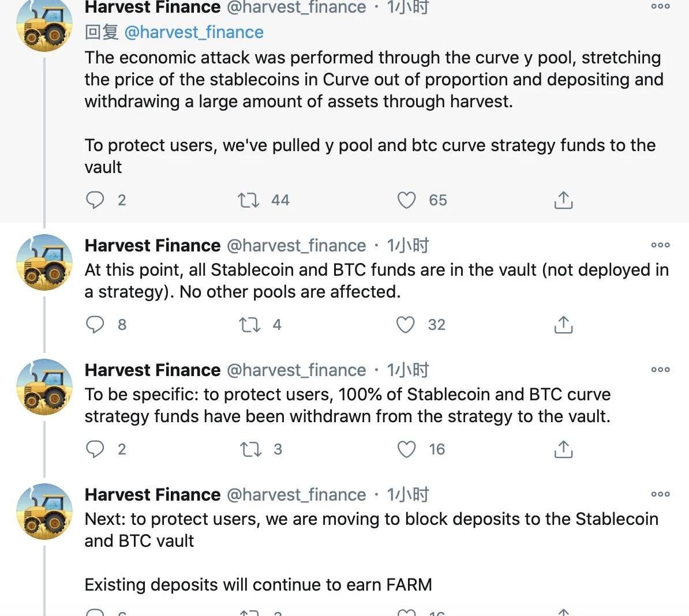This screenshot has width=689, height=616.
Task: Click tractor avatar beside 'To be specific' tweet
Action: point(44,387)
